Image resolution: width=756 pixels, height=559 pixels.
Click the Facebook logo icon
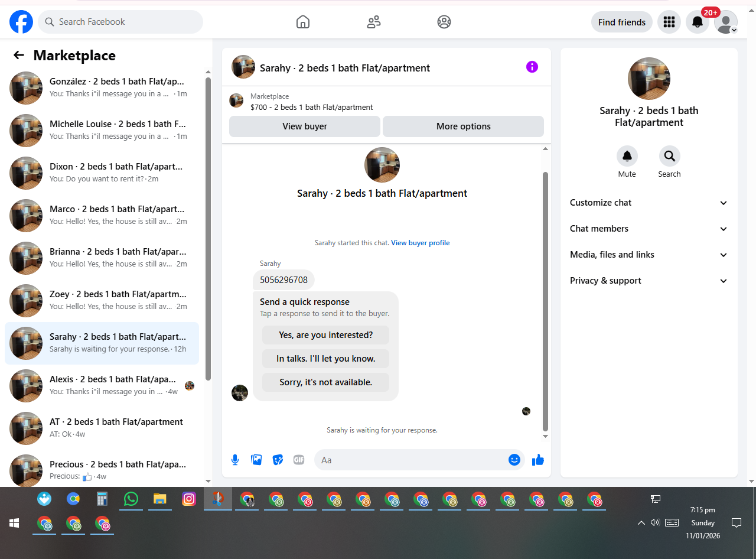coord(21,22)
